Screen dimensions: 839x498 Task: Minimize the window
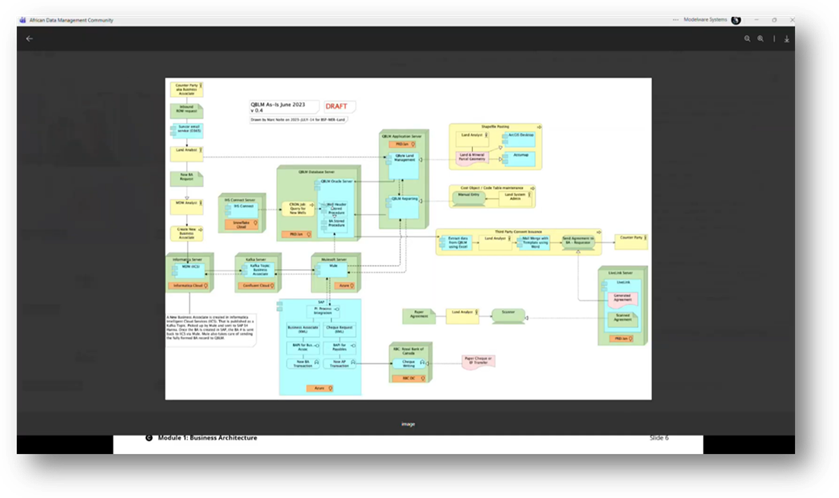[x=756, y=20]
